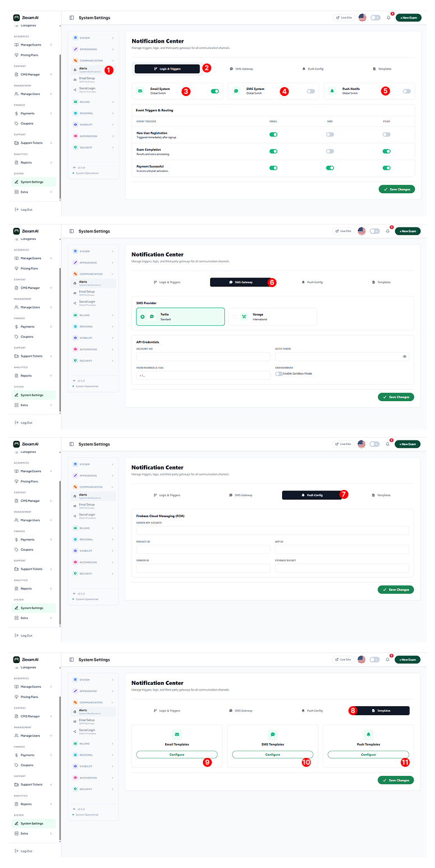
Task: Enable SMS toggle for Exam Completion
Action: pos(330,151)
